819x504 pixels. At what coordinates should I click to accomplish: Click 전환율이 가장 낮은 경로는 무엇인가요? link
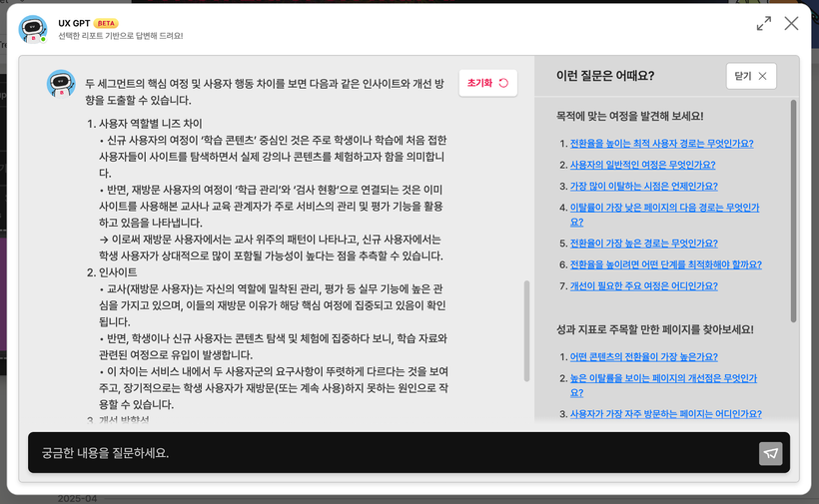pos(643,244)
